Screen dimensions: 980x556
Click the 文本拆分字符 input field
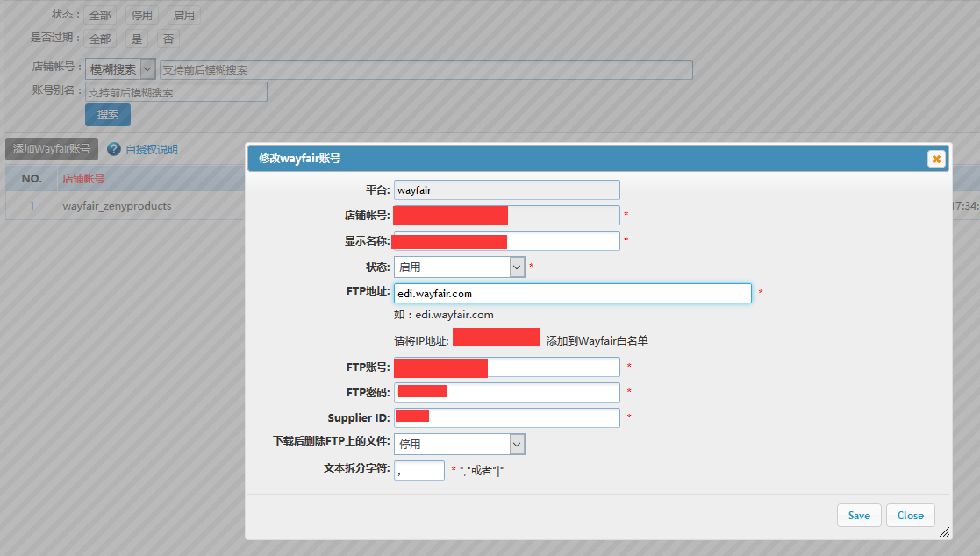coord(418,470)
